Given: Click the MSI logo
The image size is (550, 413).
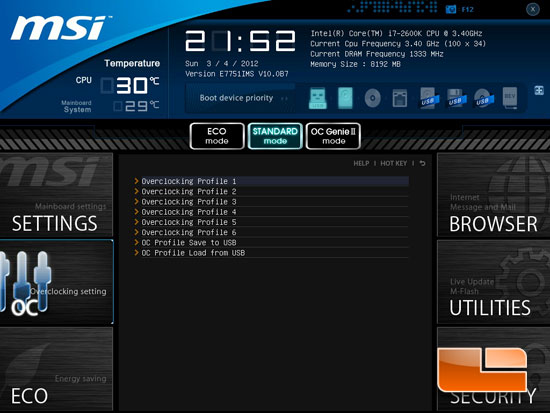Looking at the screenshot, I should point(60,28).
